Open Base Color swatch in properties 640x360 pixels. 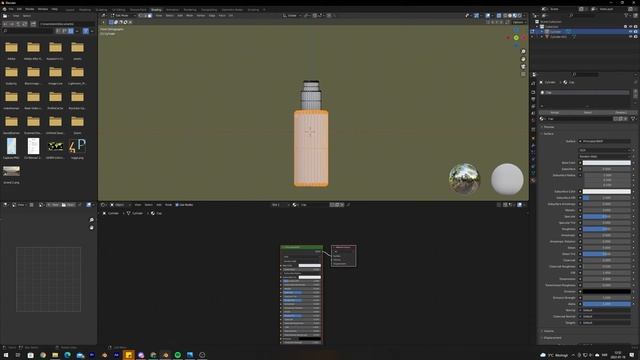[606, 163]
